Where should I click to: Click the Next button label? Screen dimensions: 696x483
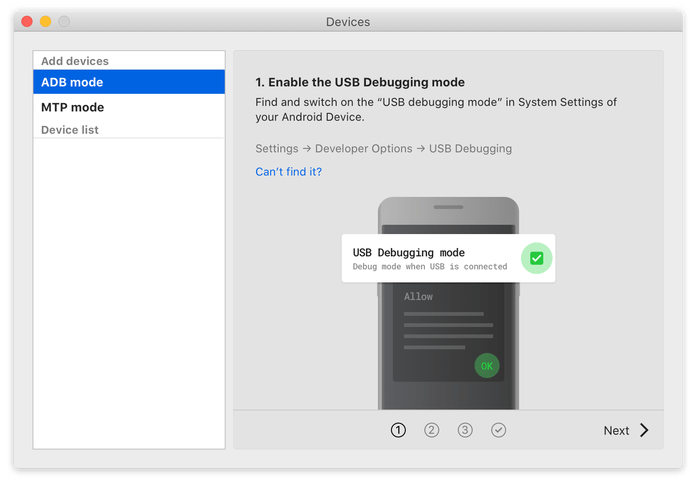pyautogui.click(x=616, y=430)
